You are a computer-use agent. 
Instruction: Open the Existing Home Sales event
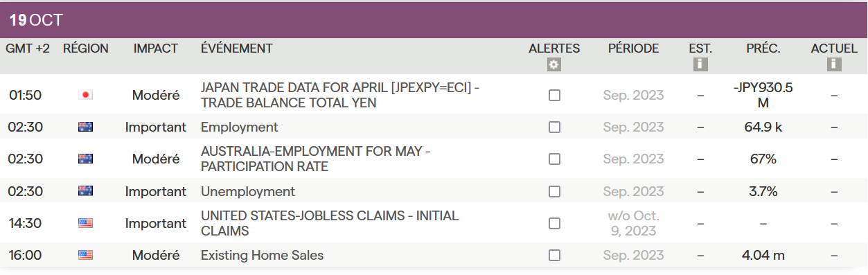pos(262,255)
